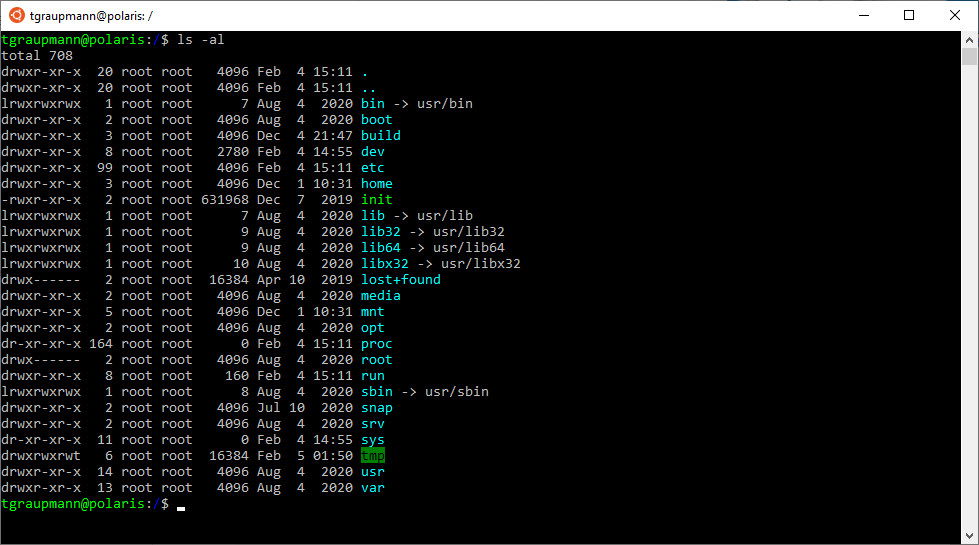This screenshot has width=979, height=545.
Task: Click the 'lib64' symlink name
Action: coord(381,248)
